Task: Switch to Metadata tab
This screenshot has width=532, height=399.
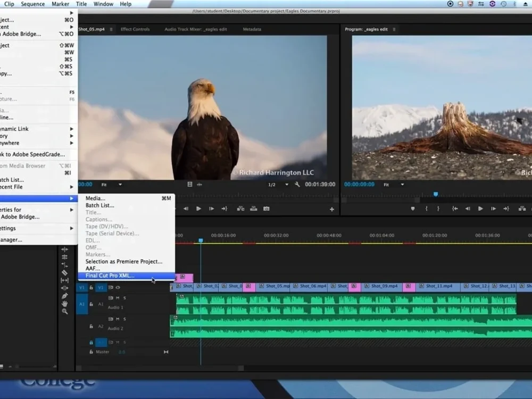Action: click(x=252, y=29)
